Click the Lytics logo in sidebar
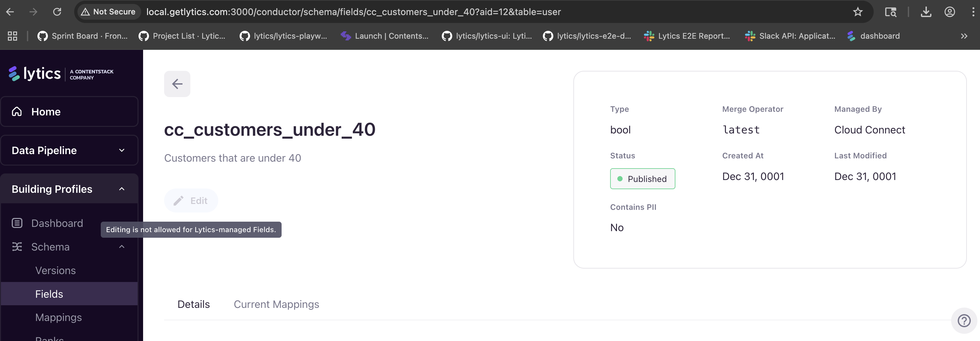This screenshot has width=980, height=341. [61, 74]
